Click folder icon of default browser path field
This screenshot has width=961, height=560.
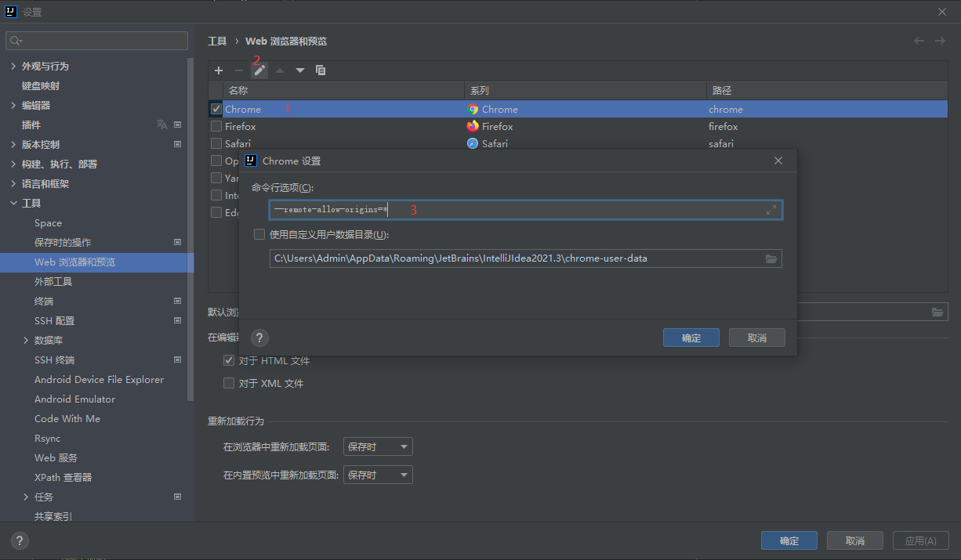click(937, 312)
